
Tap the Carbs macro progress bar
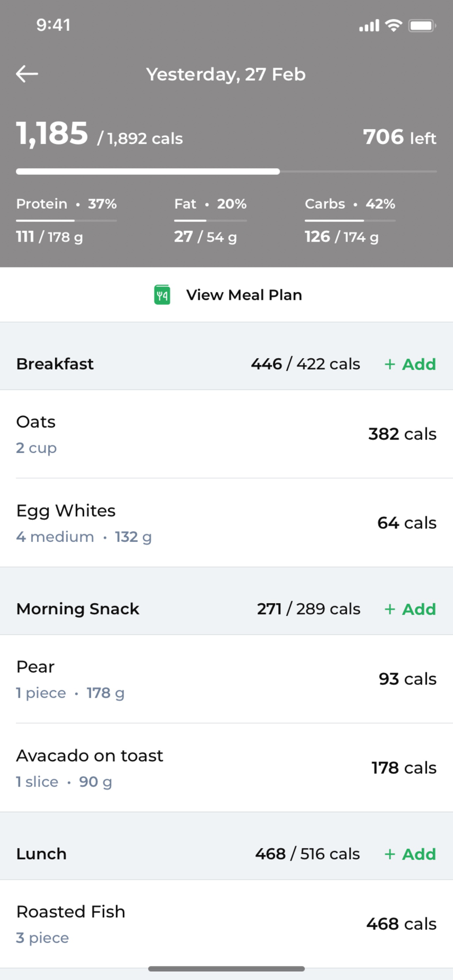(350, 220)
